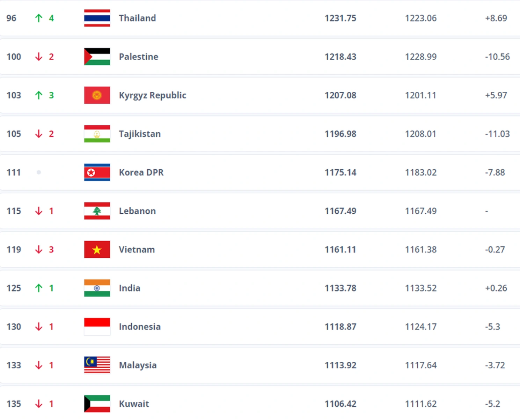The image size is (520, 420).
Task: Click Kuwait's rank number 135
Action: (14, 404)
